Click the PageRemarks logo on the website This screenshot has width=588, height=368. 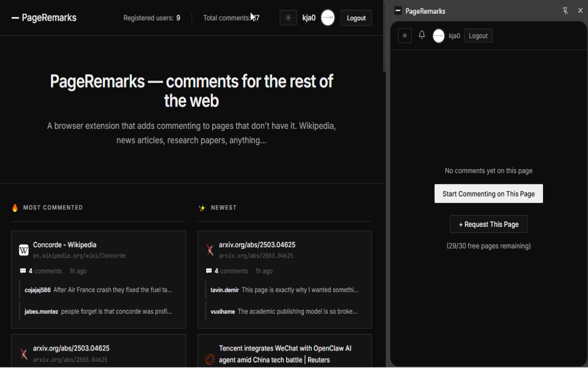(44, 18)
